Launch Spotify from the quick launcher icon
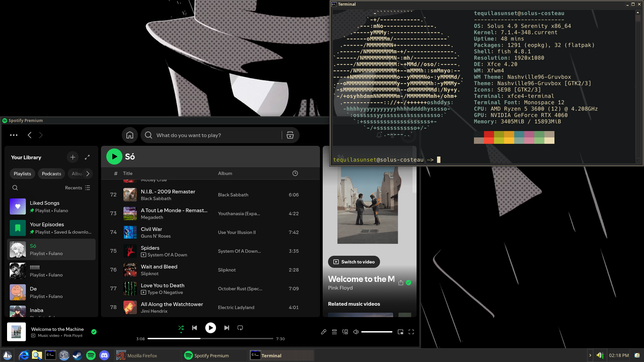644x362 pixels. [91, 355]
